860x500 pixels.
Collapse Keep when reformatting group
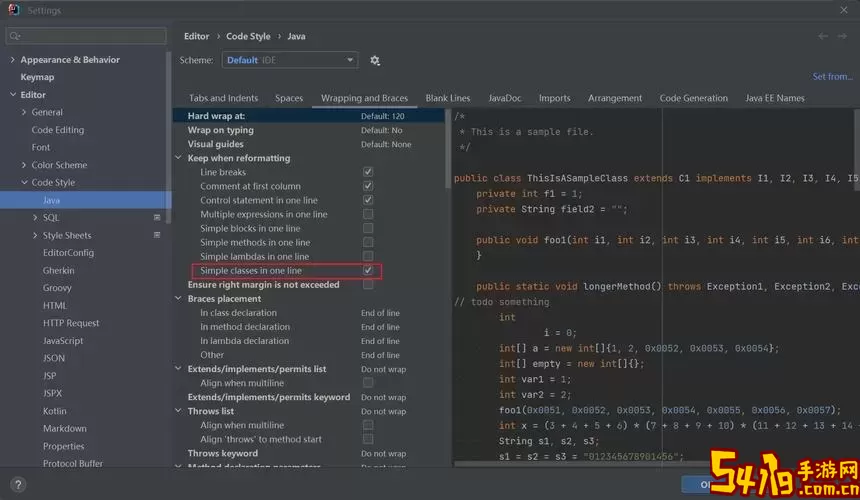point(178,158)
